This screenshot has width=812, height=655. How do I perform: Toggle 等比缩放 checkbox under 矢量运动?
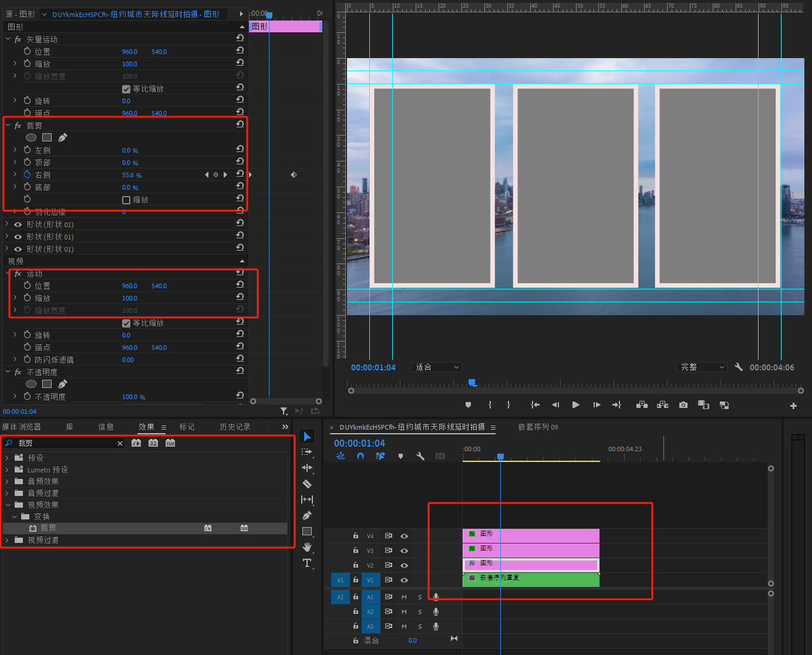(126, 89)
